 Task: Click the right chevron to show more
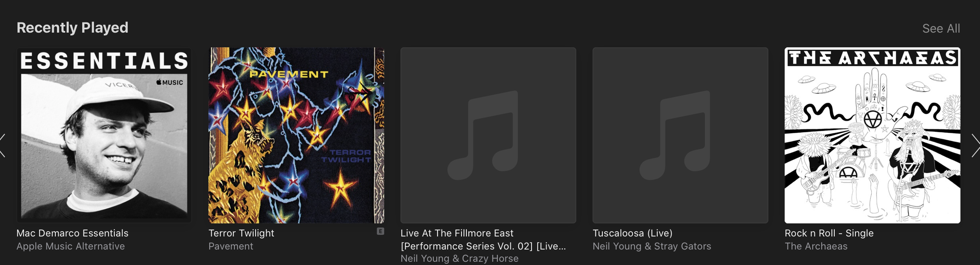[x=976, y=146]
